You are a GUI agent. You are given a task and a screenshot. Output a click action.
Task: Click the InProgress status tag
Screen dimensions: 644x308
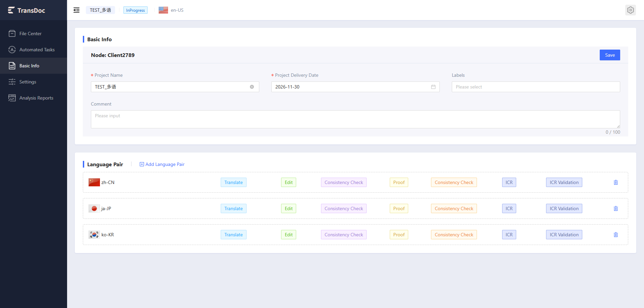[136, 10]
